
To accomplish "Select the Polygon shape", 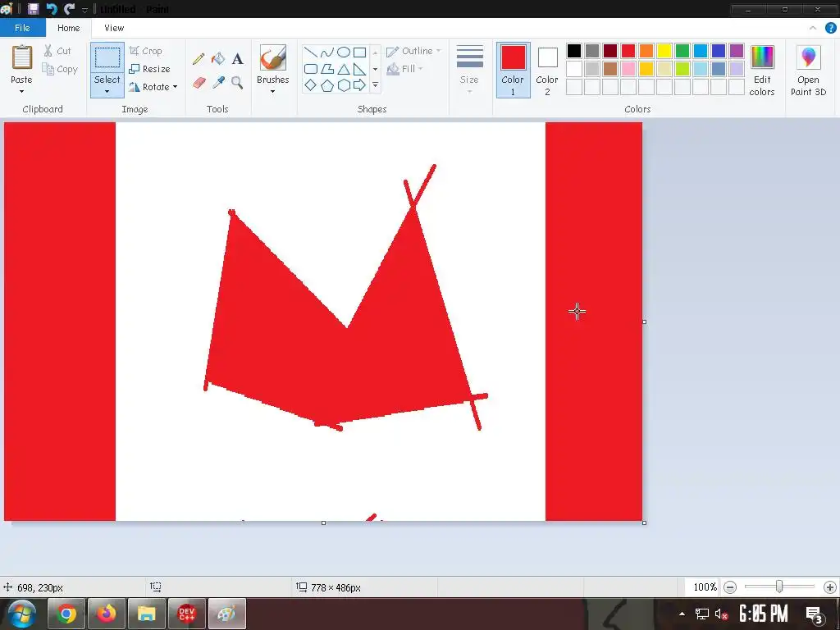I will pyautogui.click(x=326, y=69).
